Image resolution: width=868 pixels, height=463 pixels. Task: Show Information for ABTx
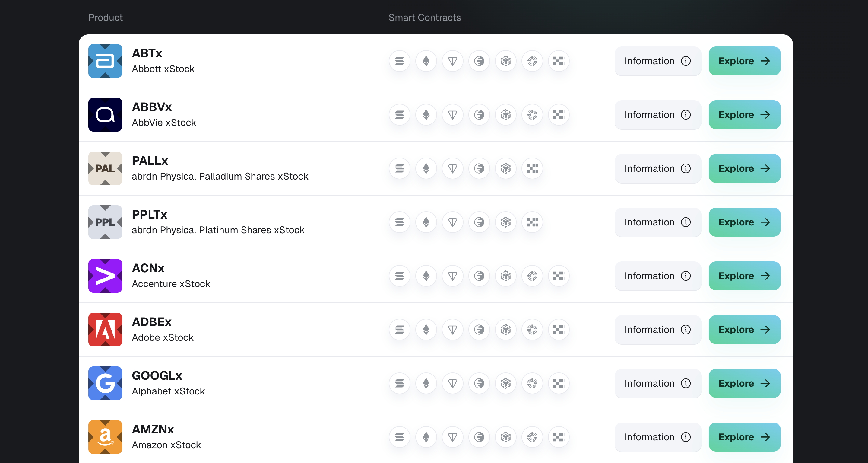click(657, 61)
